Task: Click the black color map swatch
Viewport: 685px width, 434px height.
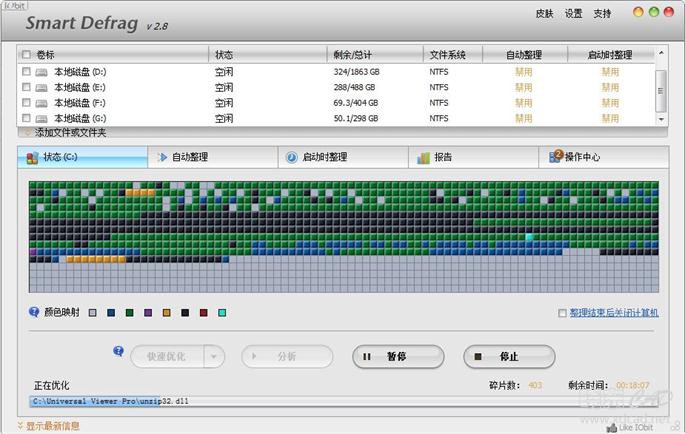Action: click(x=185, y=312)
